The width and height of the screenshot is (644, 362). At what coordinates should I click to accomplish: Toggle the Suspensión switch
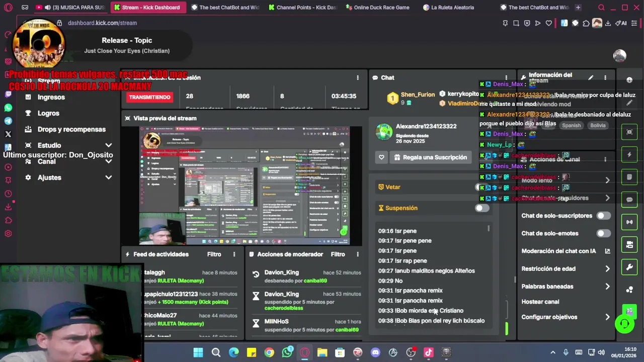tap(482, 208)
